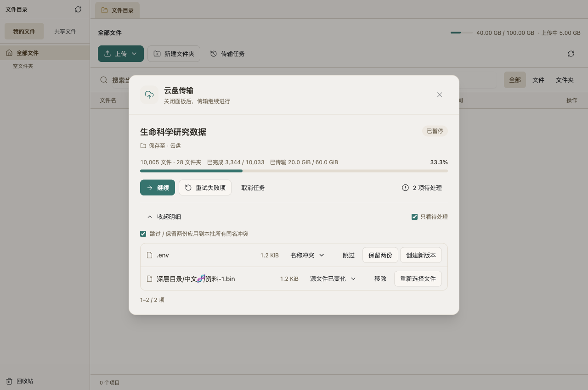
Task: Toggle the 只看待处理 checkbox
Action: [414, 217]
